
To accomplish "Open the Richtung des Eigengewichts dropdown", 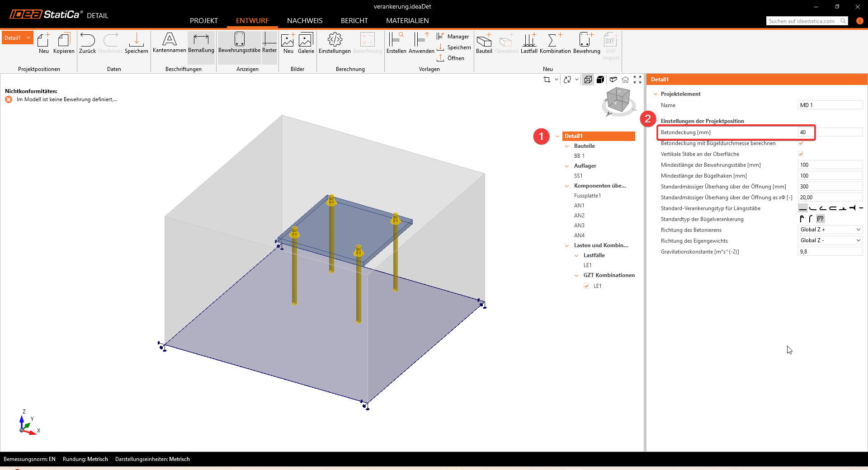I will click(x=830, y=240).
